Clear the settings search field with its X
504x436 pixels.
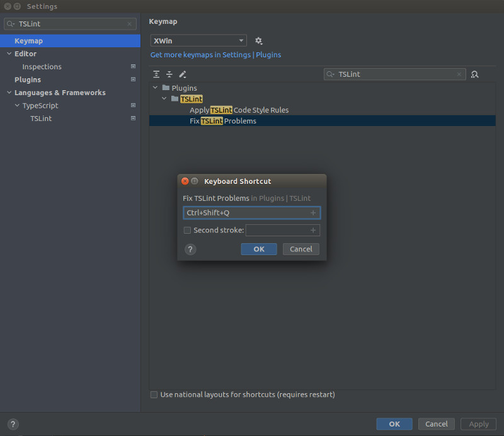130,23
